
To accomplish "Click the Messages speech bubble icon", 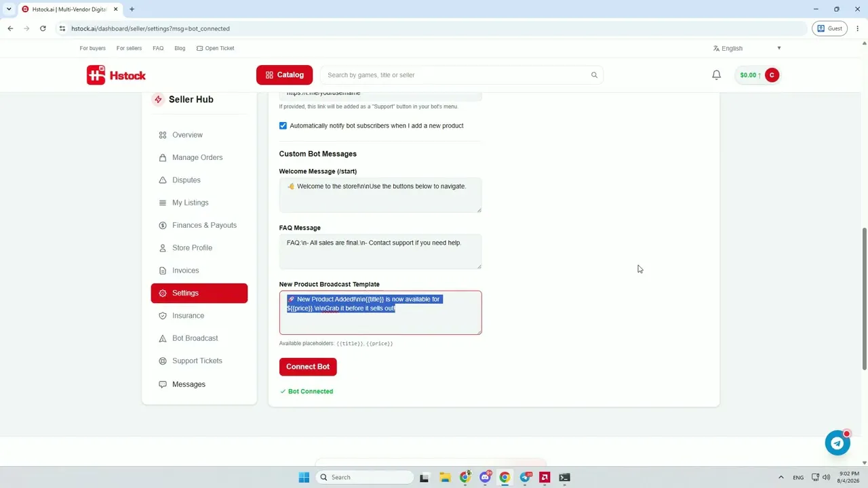I will [163, 384].
